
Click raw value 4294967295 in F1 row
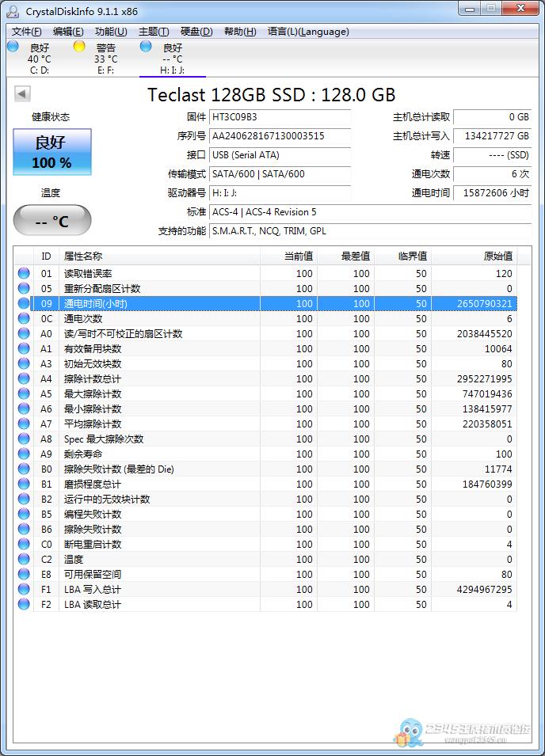[x=484, y=589]
